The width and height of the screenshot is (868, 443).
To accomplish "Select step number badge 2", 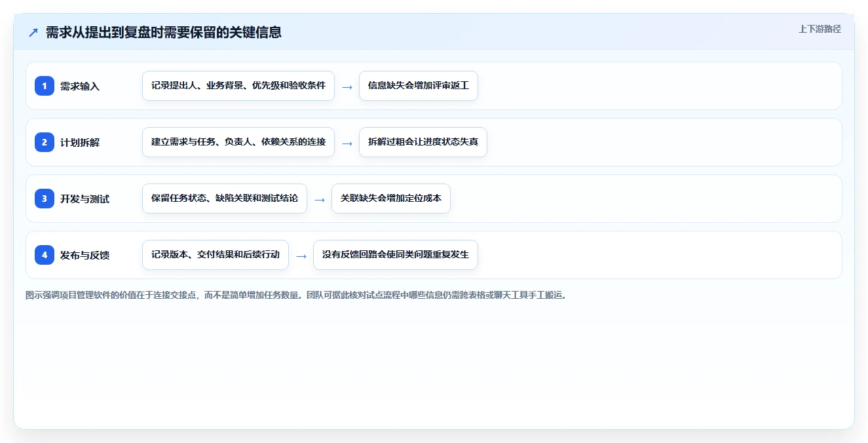I will tap(45, 142).
